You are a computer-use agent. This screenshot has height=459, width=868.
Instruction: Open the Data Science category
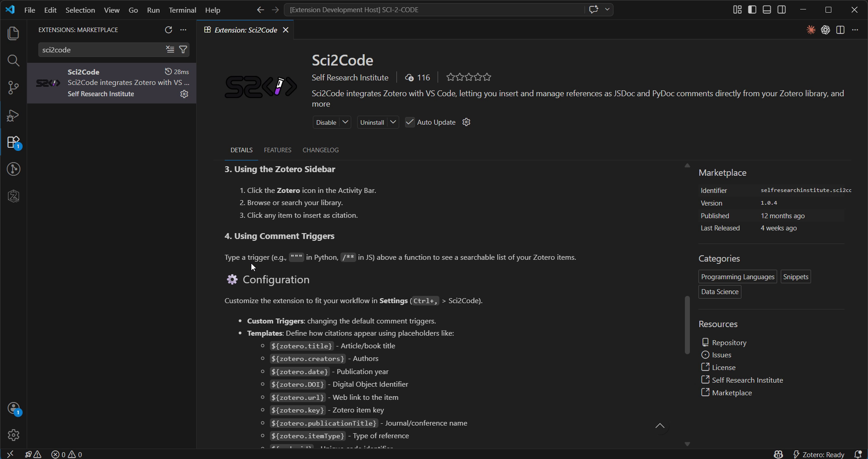click(720, 292)
